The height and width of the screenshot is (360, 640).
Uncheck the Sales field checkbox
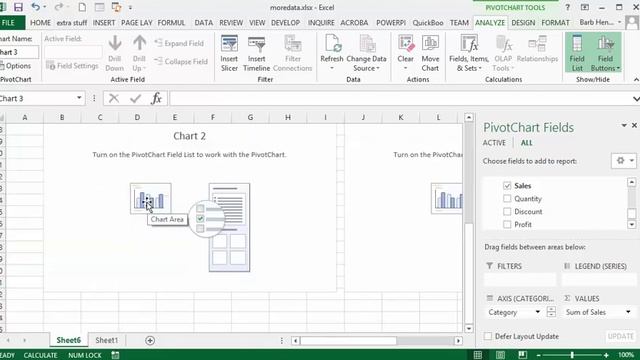click(507, 186)
